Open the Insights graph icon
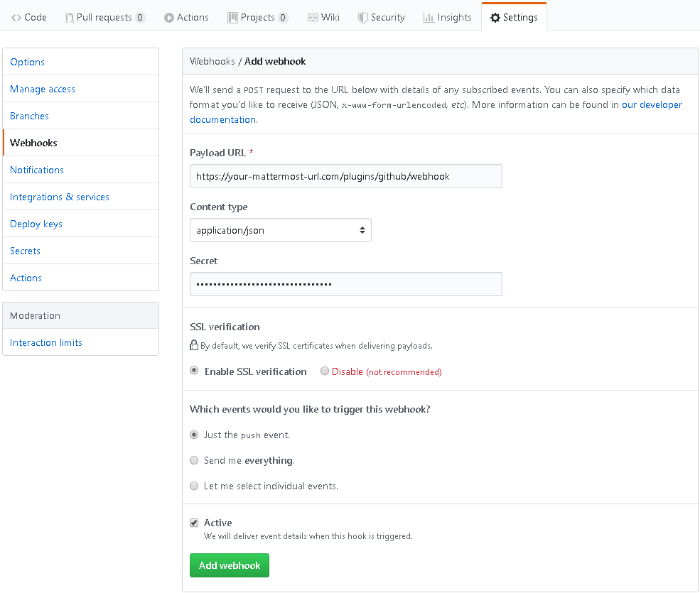Image resolution: width=700 pixels, height=593 pixels. [429, 17]
